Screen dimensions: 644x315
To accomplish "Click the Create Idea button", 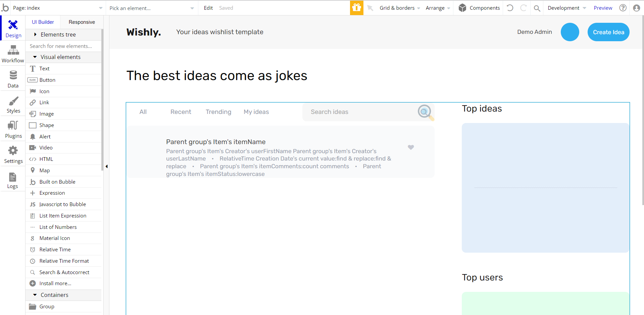I will coord(608,32).
